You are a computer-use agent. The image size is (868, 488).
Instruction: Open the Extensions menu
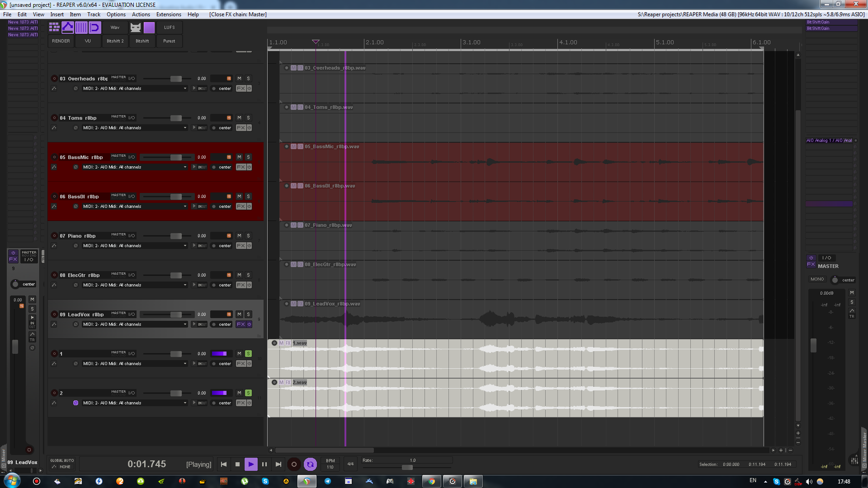(x=169, y=14)
